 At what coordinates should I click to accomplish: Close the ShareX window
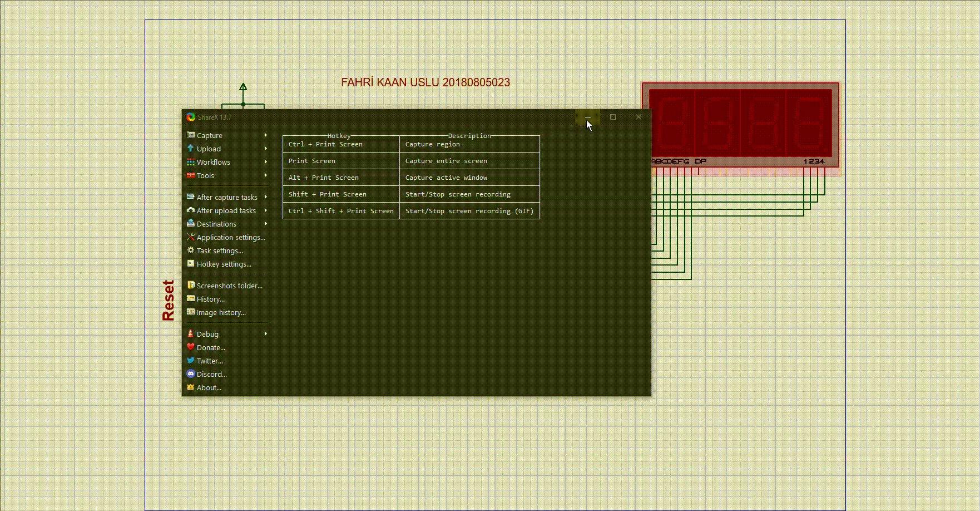click(639, 117)
